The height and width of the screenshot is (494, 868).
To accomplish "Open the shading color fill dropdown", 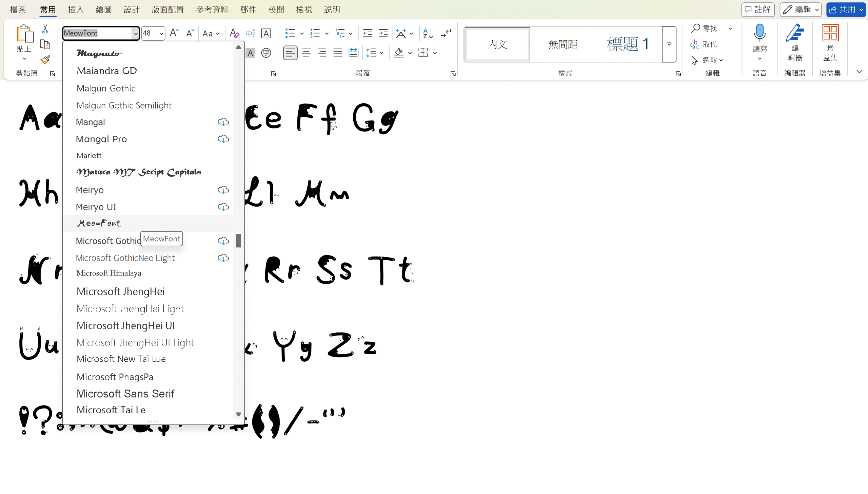I will click(410, 53).
